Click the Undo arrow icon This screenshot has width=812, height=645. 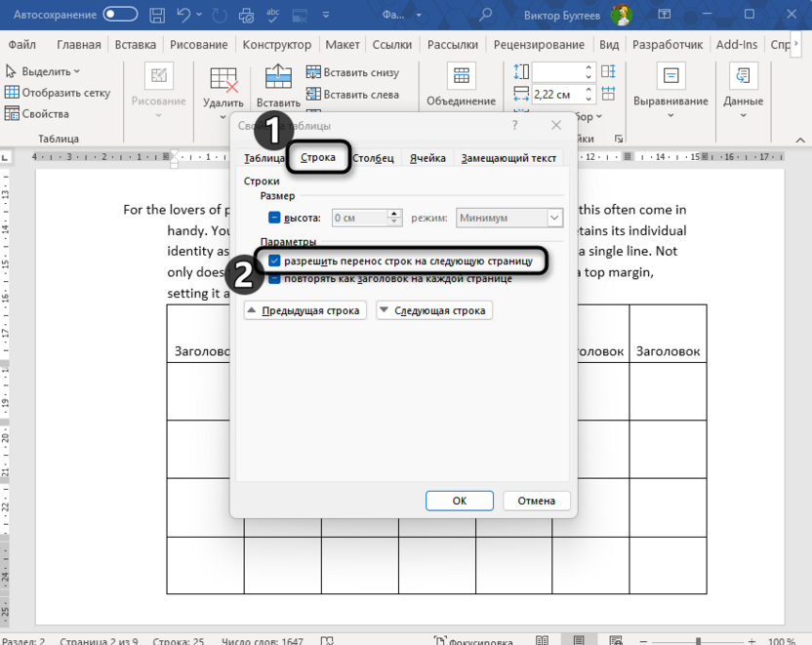tap(183, 15)
